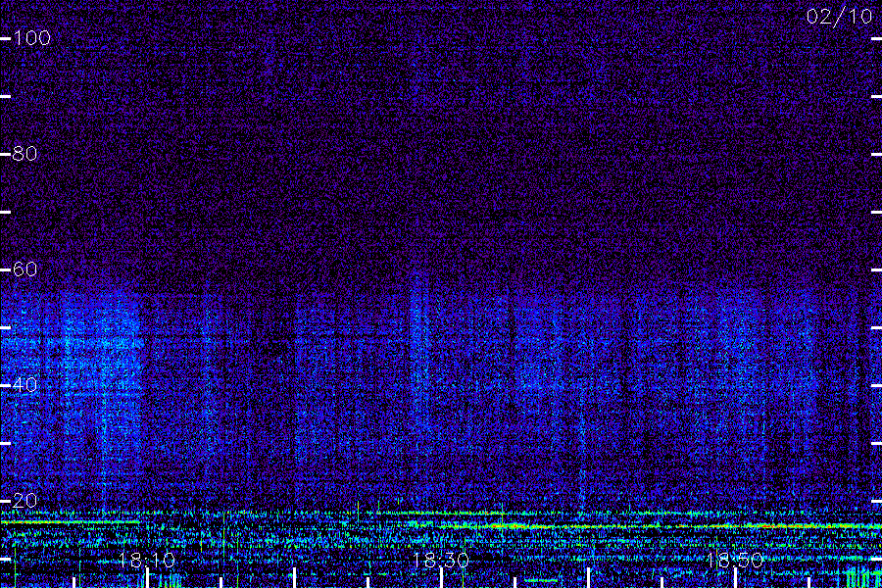Click the 80 frequency axis label
Screen dimensions: 882x588
coord(25,153)
